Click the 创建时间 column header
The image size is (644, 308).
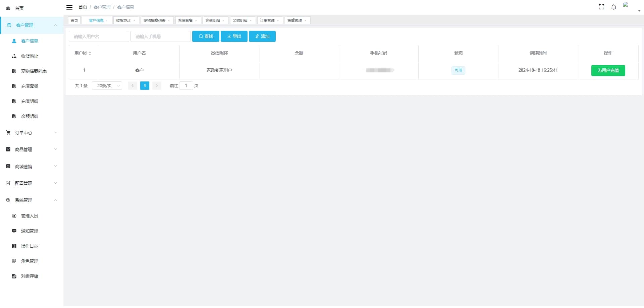click(x=538, y=53)
